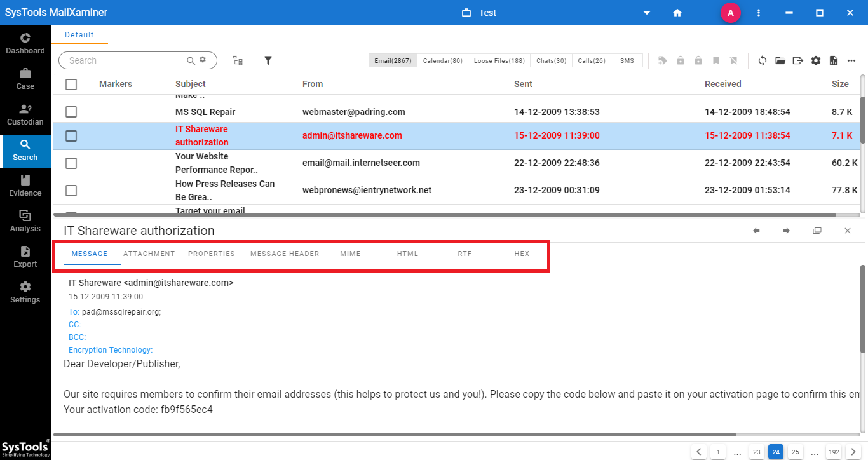
Task: Sort by the Received column header
Action: coord(723,84)
